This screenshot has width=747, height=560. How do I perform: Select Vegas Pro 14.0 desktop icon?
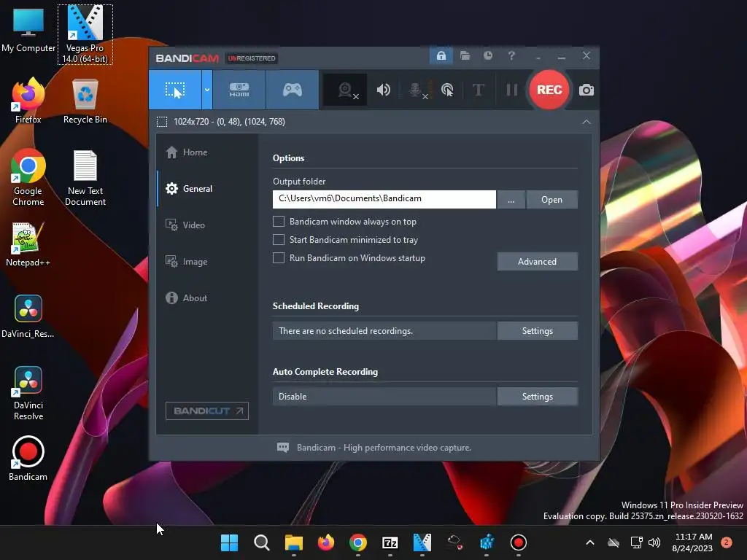pos(85,35)
